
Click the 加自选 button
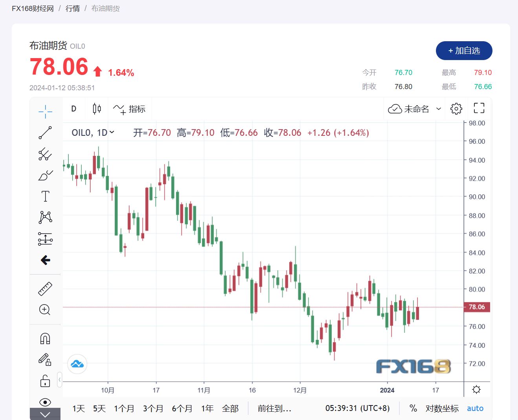point(464,51)
